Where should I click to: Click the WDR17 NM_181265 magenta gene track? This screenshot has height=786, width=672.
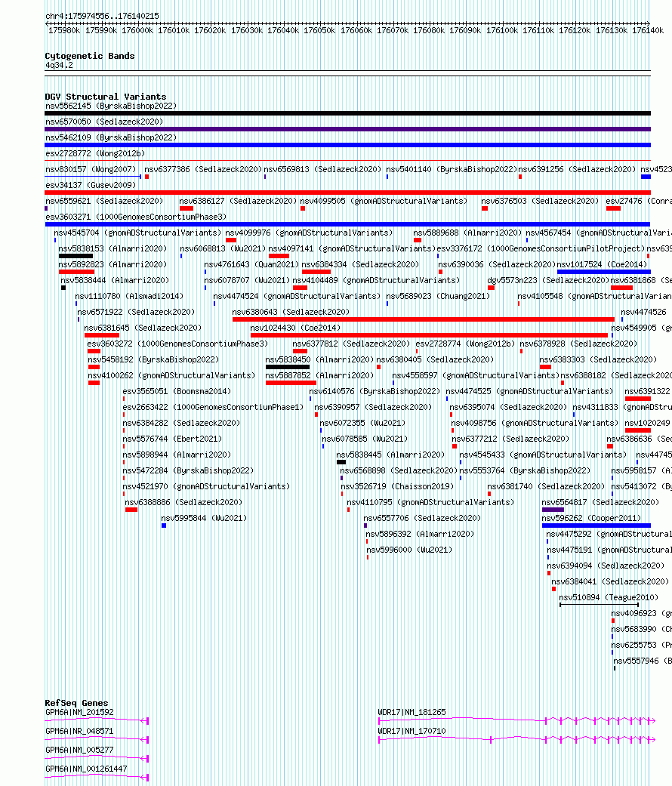pyautogui.click(x=516, y=720)
